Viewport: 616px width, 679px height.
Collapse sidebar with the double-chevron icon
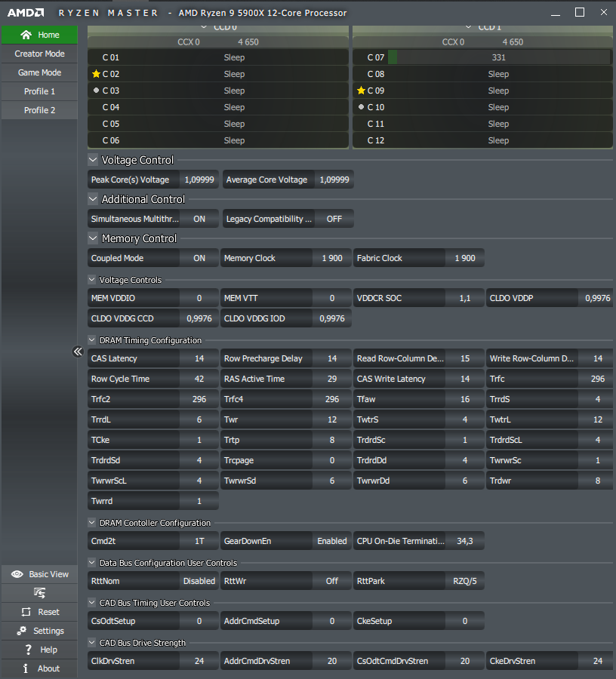click(x=78, y=351)
